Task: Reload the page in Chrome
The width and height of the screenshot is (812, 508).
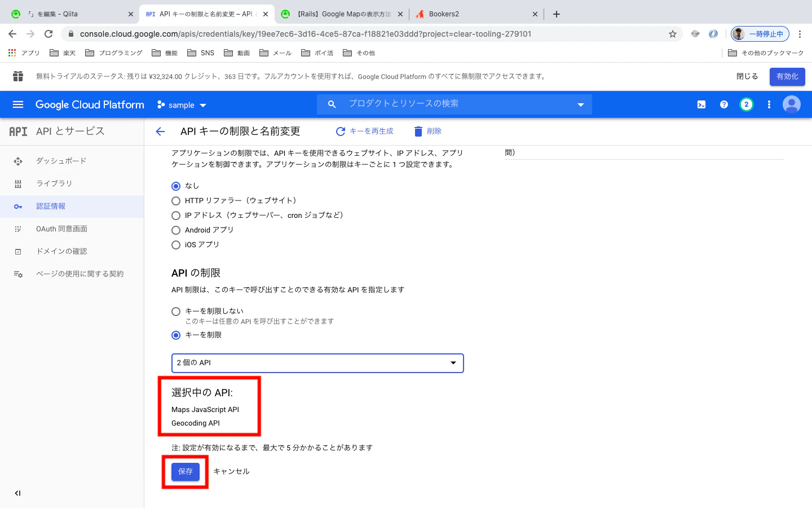Action: click(48, 34)
